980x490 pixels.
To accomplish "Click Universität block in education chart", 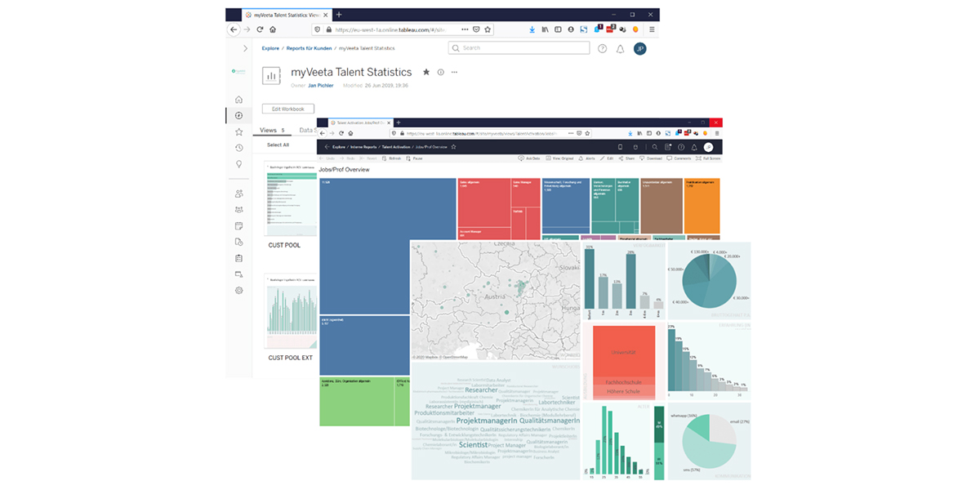I will [x=622, y=351].
